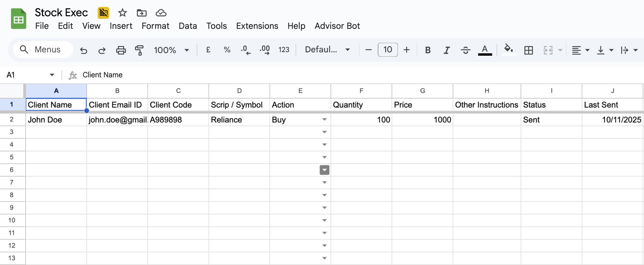The height and width of the screenshot is (265, 644).
Task: Select column E header
Action: click(x=300, y=91)
